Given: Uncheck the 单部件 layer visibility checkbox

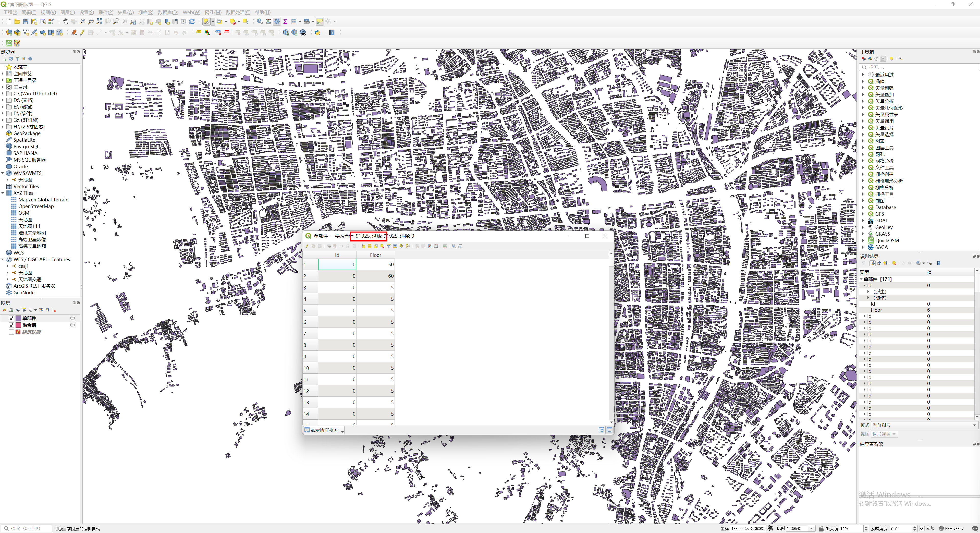Looking at the screenshot, I should 11,318.
